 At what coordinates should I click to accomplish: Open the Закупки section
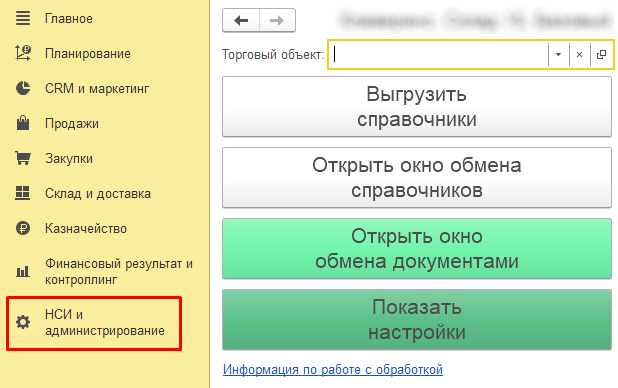(69, 159)
